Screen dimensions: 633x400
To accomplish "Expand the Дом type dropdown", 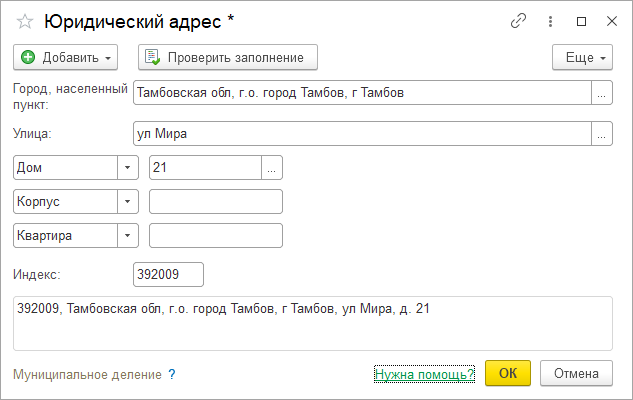I will 128,168.
